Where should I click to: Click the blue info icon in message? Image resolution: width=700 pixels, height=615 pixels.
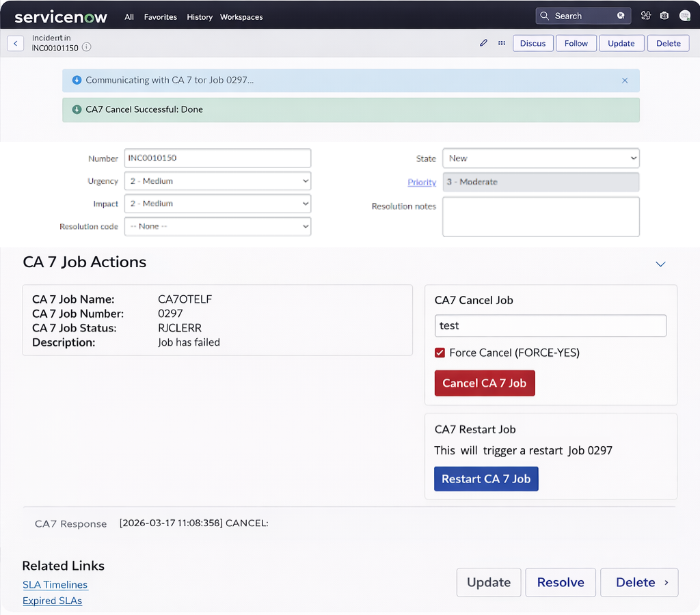coord(77,80)
